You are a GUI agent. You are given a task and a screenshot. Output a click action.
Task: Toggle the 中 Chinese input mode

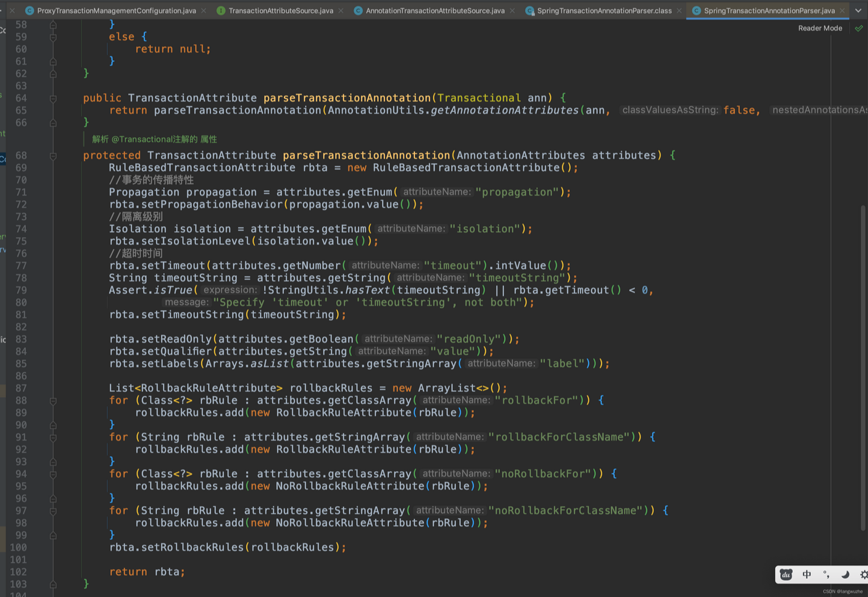click(807, 575)
